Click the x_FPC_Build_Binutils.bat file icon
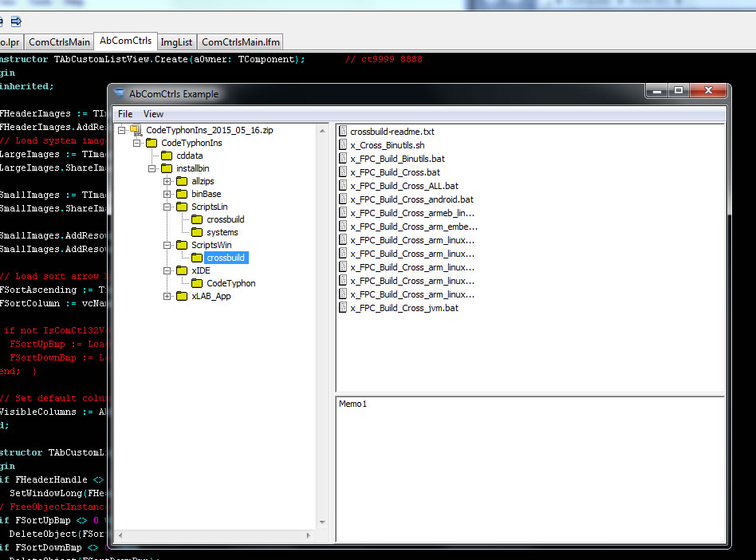This screenshot has width=756, height=560. 343,158
